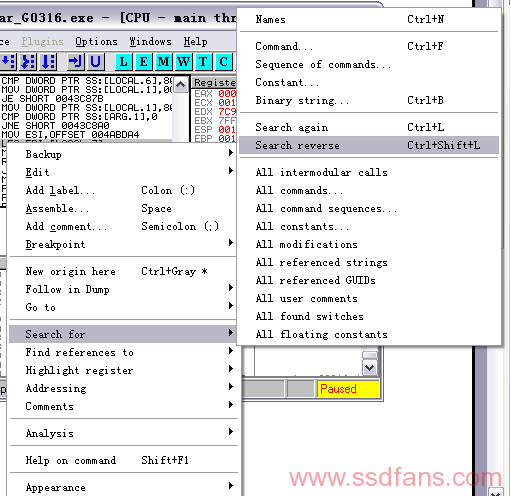Expand the Analysis submenu
Viewport: 511px width, 496px height.
tap(122, 433)
